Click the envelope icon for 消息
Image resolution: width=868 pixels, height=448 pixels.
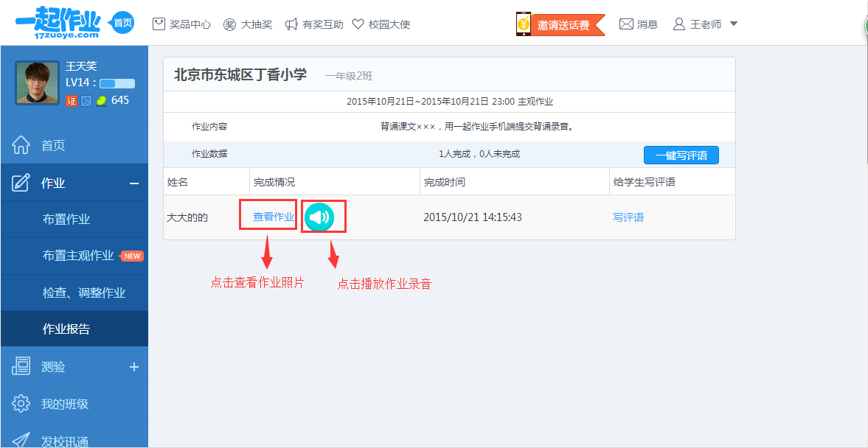(x=626, y=24)
